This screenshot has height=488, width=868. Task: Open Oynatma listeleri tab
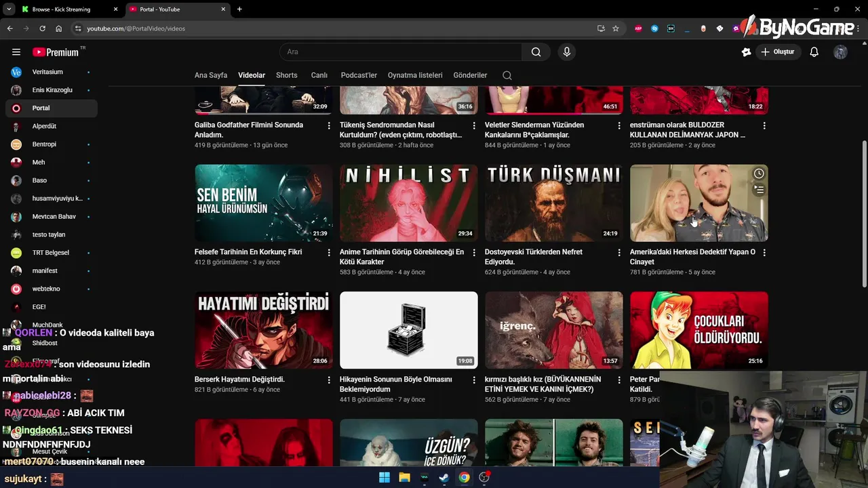pos(415,75)
